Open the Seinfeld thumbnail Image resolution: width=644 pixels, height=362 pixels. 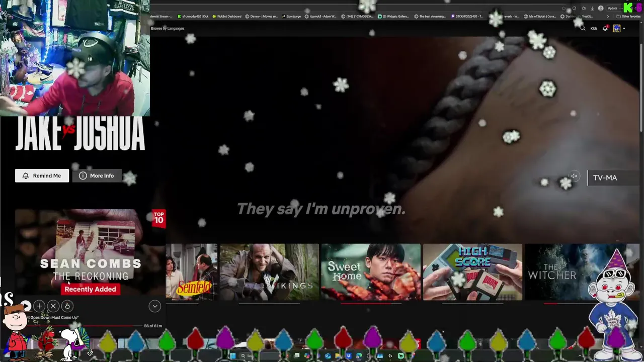[192, 272]
